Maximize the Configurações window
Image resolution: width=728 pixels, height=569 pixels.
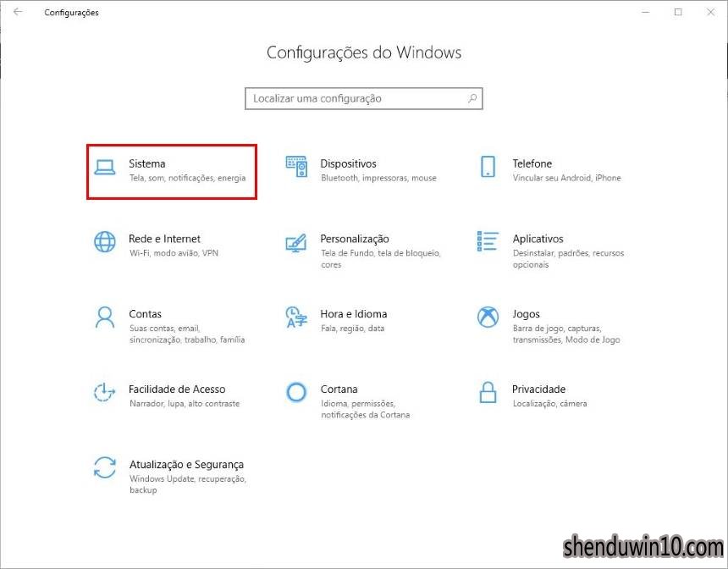coord(678,12)
